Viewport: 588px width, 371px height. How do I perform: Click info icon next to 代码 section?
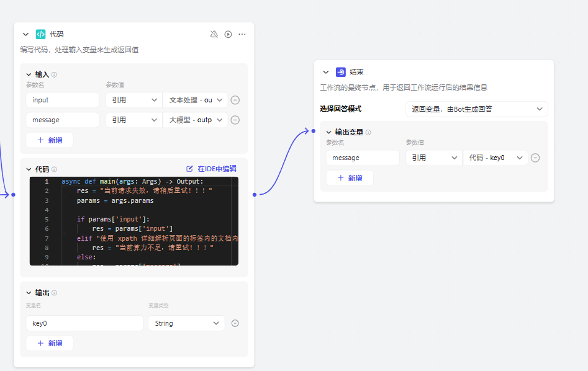(55, 169)
